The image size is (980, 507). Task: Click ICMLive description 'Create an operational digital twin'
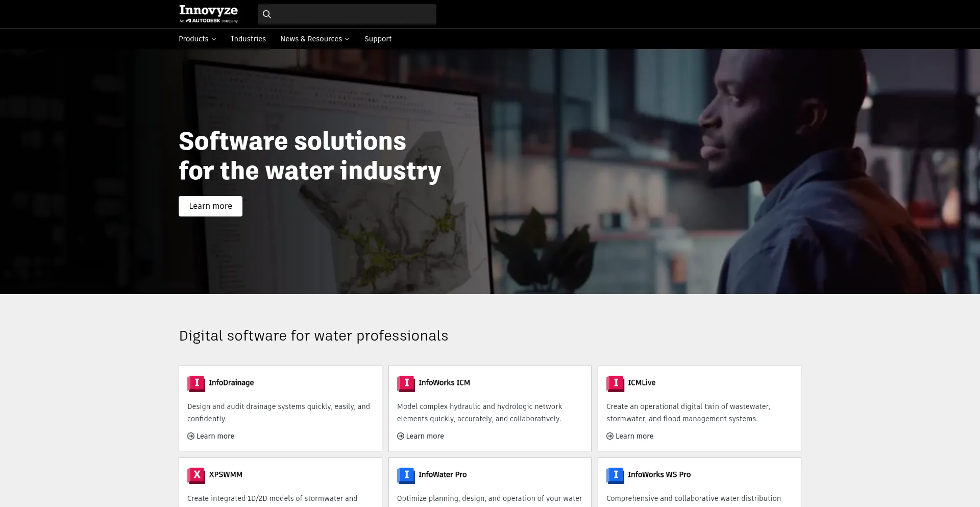[688, 413]
